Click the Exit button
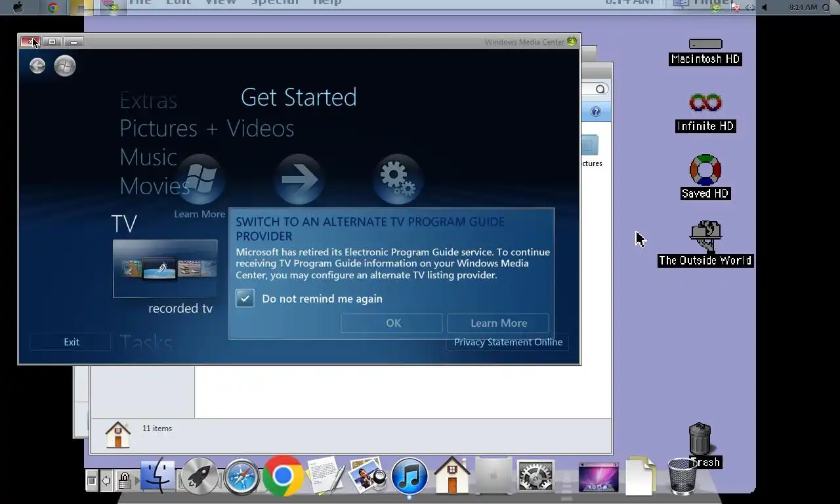The height and width of the screenshot is (504, 840). [72, 342]
